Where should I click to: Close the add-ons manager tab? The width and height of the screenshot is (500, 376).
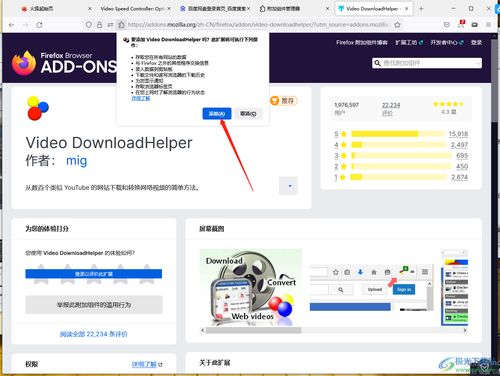[327, 9]
